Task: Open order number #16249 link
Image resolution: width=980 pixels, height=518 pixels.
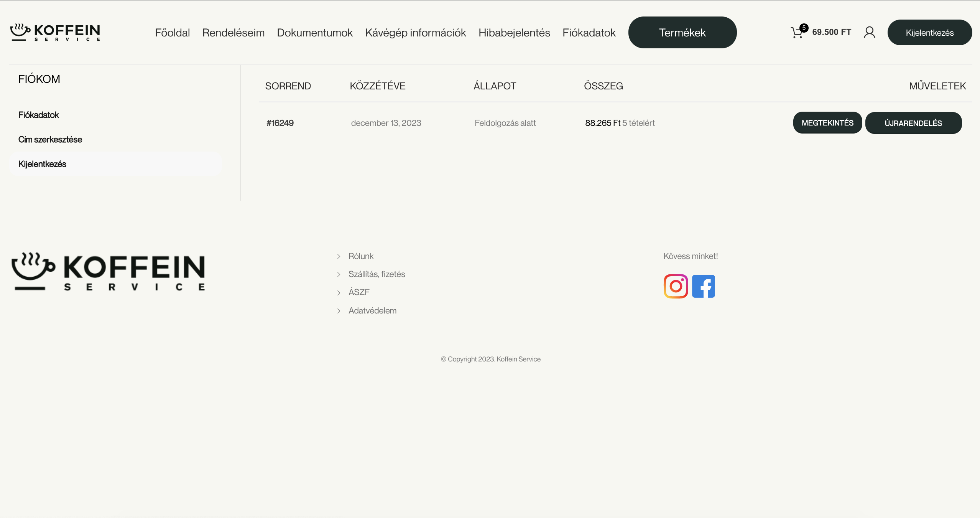Action: (x=280, y=123)
